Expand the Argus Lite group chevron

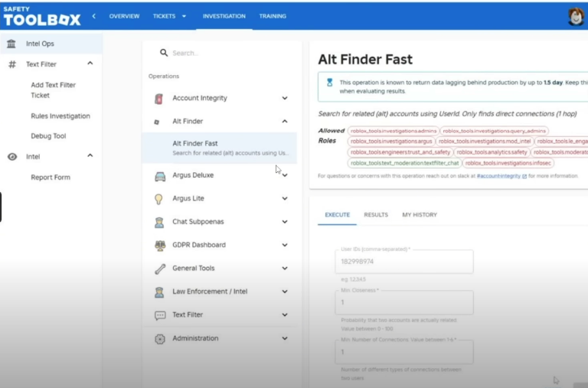[x=285, y=198]
